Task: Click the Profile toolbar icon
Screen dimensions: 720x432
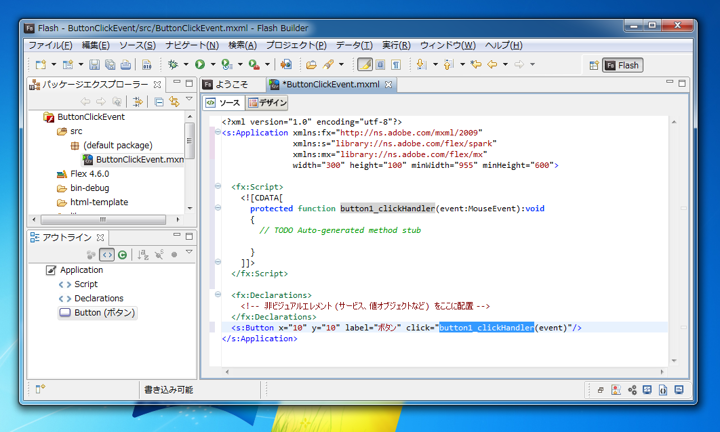Action: (227, 65)
